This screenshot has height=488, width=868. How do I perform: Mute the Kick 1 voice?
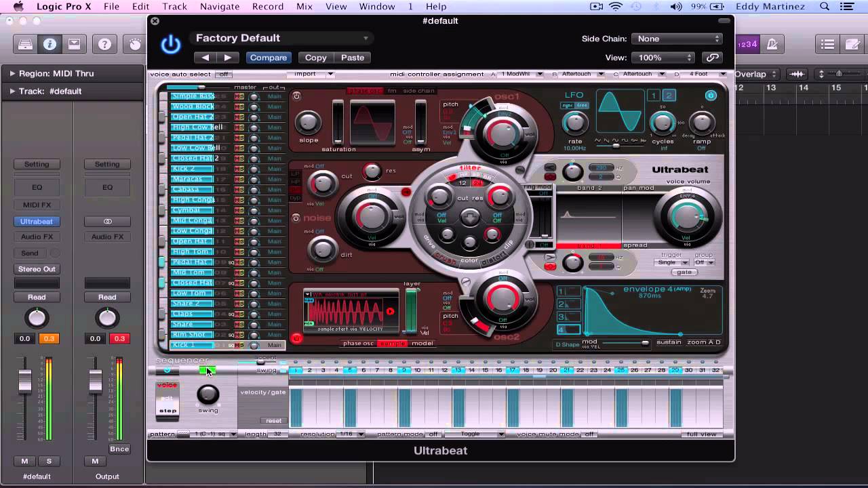237,345
